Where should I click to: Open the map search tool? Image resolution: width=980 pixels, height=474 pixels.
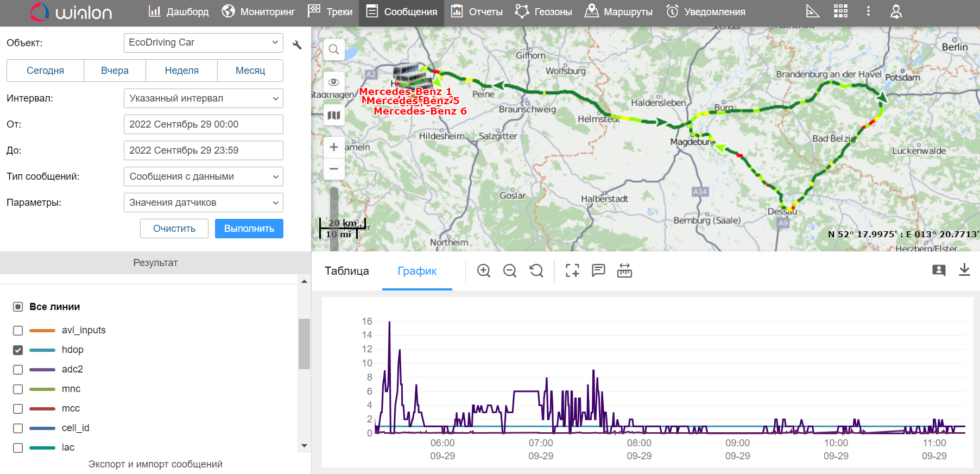pos(334,49)
